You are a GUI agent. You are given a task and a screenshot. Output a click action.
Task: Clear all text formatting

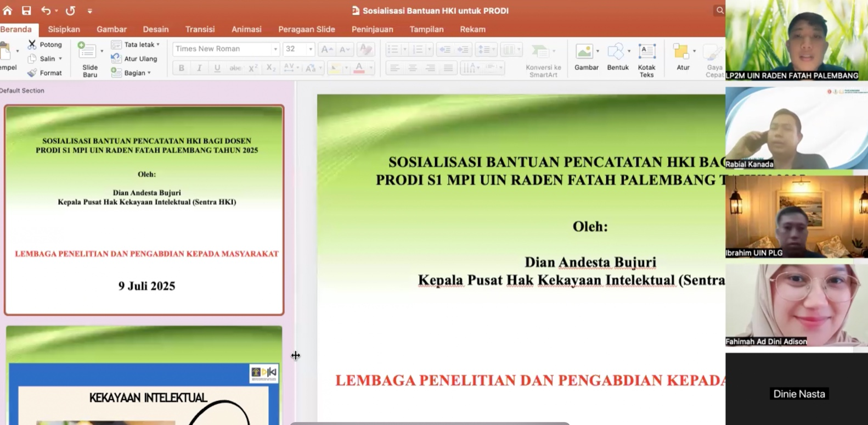[365, 49]
